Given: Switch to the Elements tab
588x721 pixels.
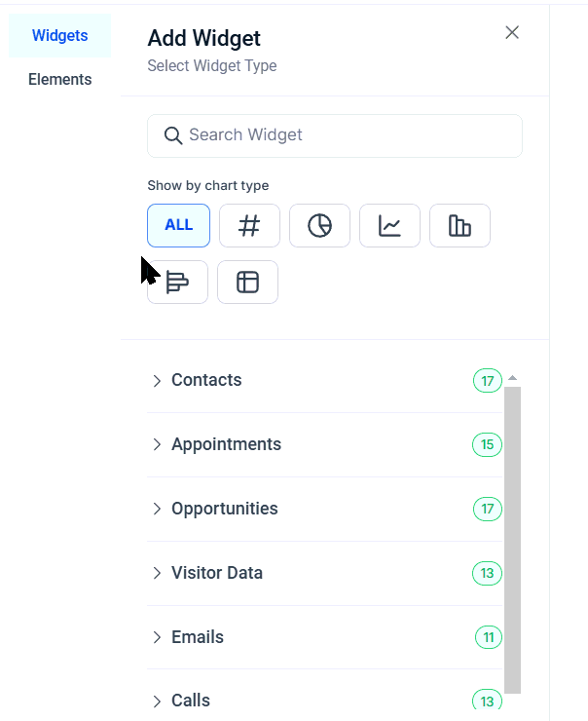Looking at the screenshot, I should [x=59, y=80].
